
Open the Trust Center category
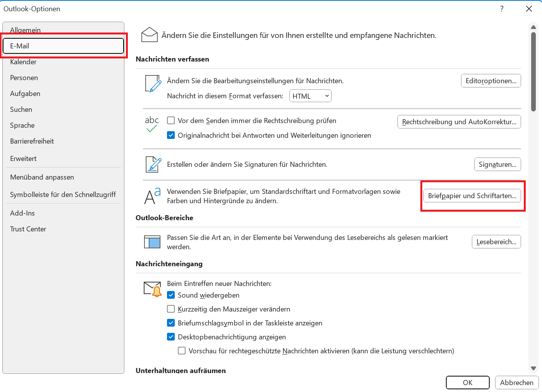(28, 229)
